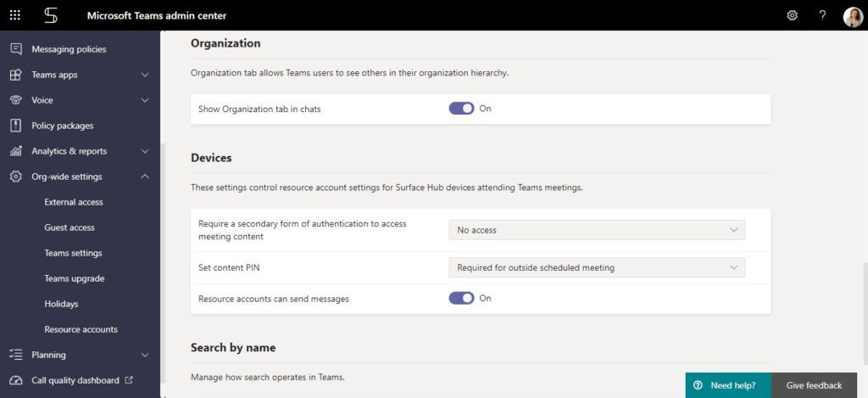The image size is (868, 398).
Task: Click the Resource accounts can send messages label
Action: coord(274,299)
